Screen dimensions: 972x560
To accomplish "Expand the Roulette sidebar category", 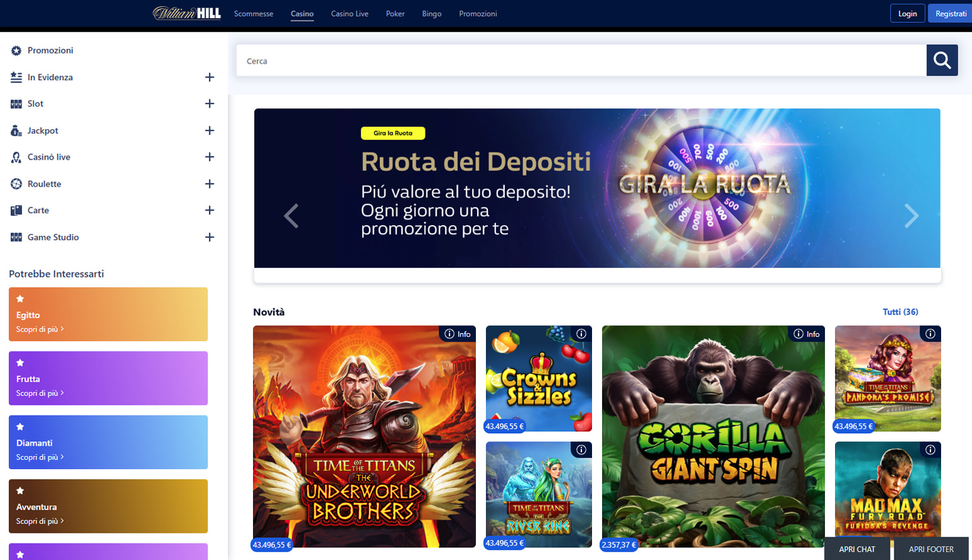I will [x=210, y=184].
